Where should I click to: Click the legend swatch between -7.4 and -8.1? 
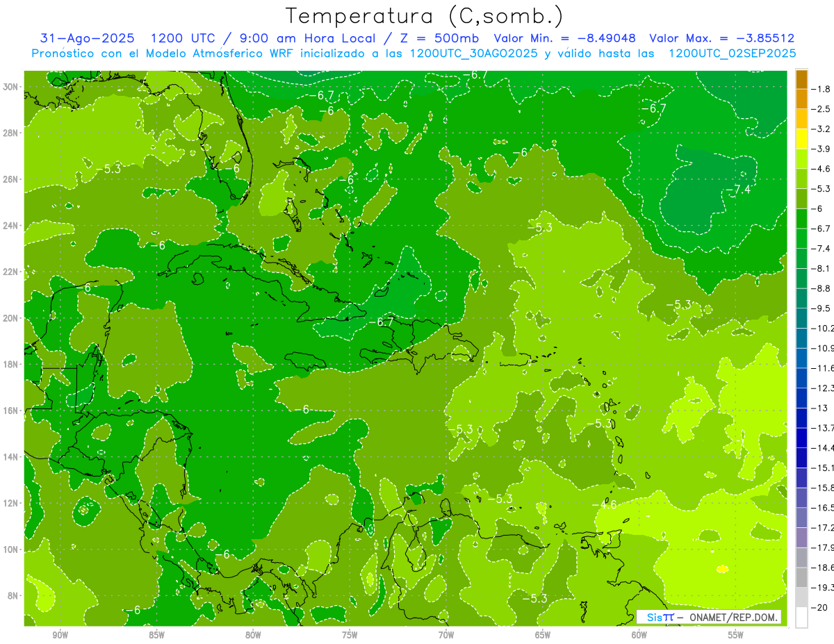pyautogui.click(x=801, y=258)
